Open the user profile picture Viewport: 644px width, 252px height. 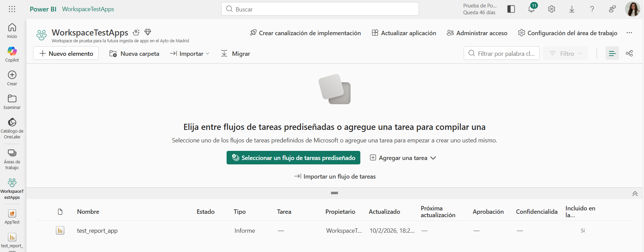pos(633,9)
